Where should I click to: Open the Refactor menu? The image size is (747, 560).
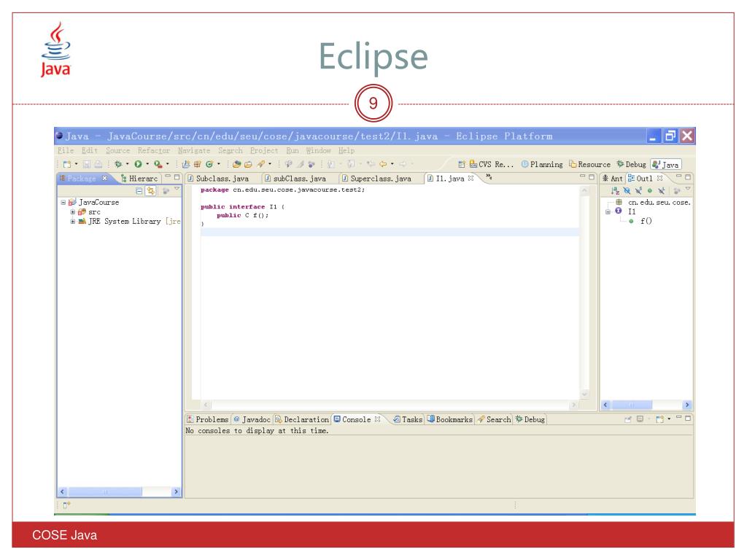pyautogui.click(x=153, y=150)
